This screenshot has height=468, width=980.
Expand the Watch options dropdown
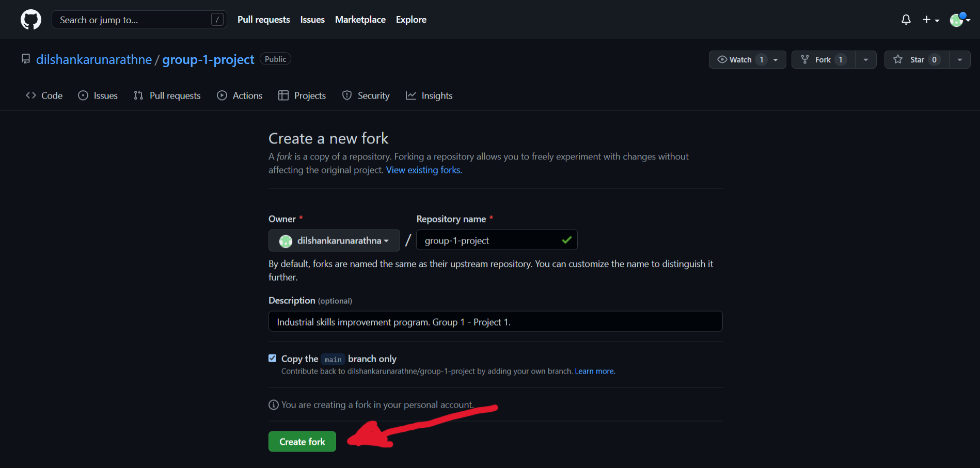coord(776,60)
